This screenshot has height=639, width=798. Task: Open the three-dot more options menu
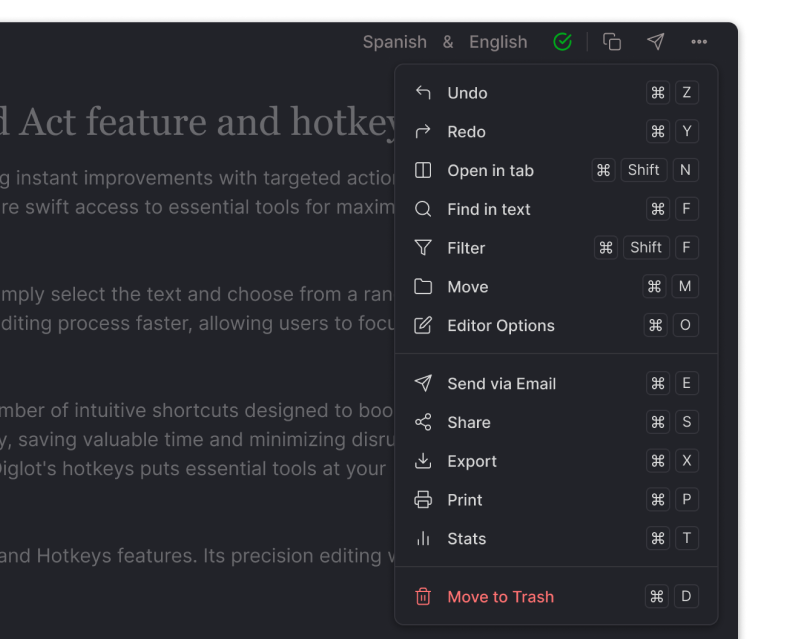point(699,42)
